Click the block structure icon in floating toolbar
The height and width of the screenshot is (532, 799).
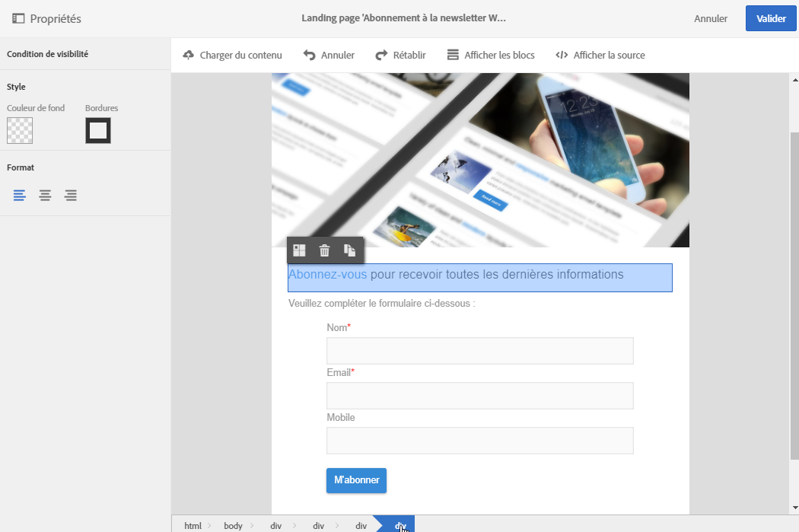pyautogui.click(x=300, y=250)
